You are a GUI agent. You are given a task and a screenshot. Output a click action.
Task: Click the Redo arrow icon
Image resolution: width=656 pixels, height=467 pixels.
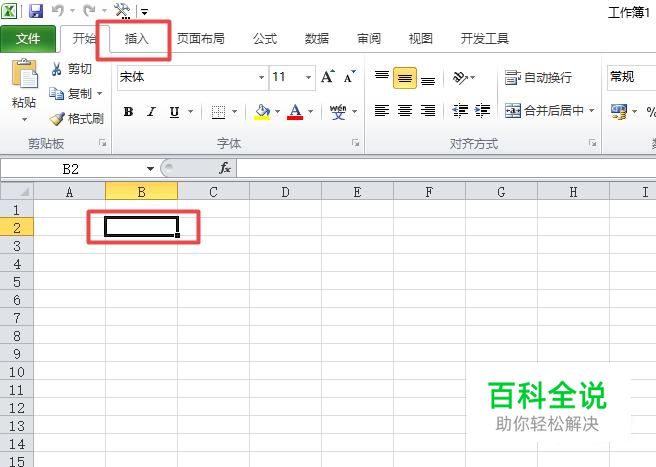(x=89, y=11)
